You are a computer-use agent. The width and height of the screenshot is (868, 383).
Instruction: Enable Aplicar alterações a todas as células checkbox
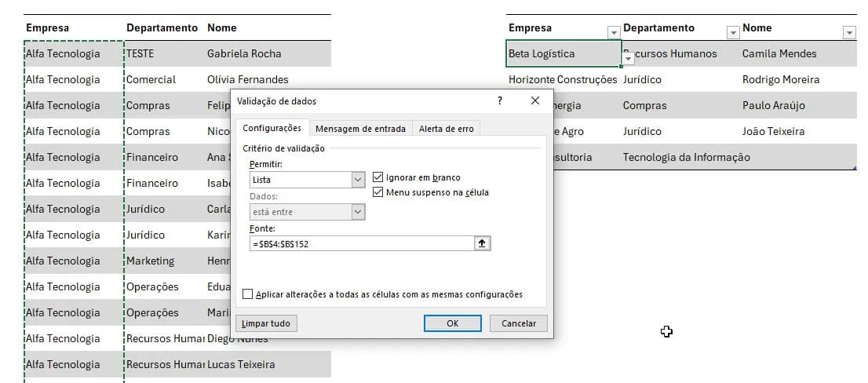[x=247, y=294]
